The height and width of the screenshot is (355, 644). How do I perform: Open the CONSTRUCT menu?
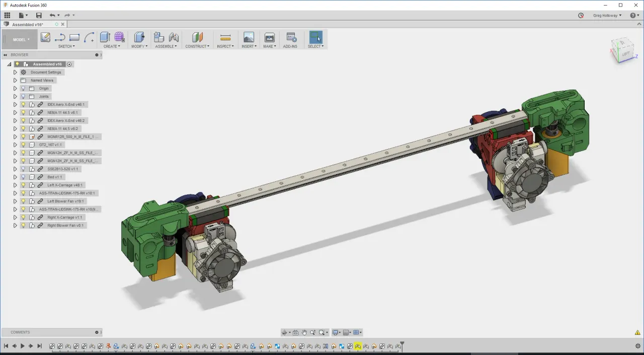click(197, 46)
